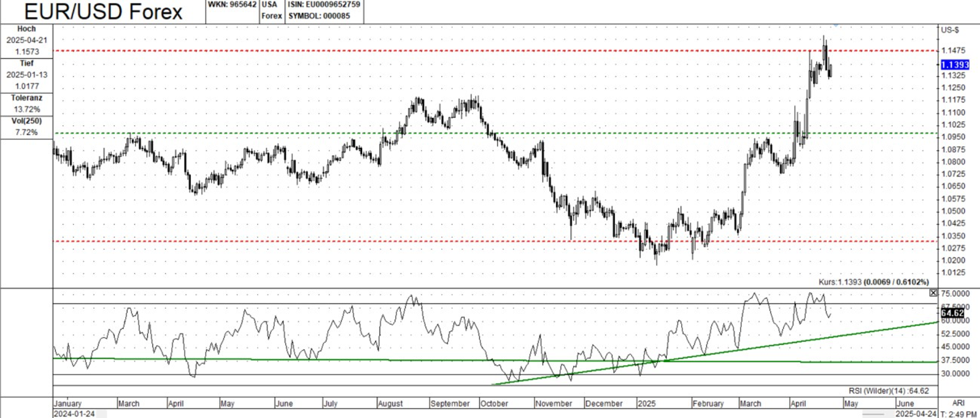The width and height of the screenshot is (980, 418).
Task: Click the Kurs:1.1393 quote text
Action: (873, 282)
